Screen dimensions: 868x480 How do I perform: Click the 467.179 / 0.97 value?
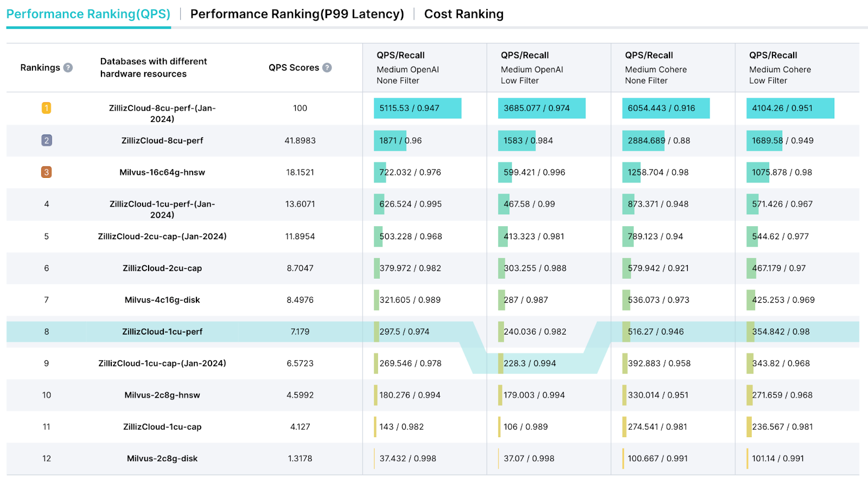pyautogui.click(x=778, y=268)
